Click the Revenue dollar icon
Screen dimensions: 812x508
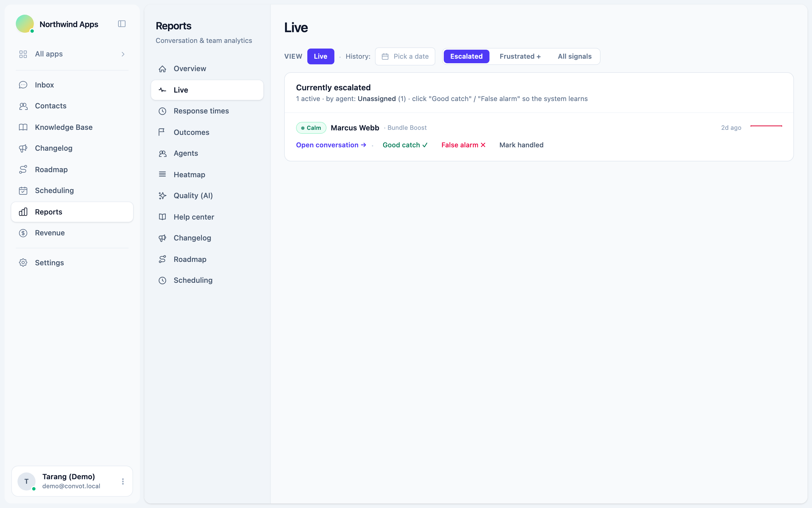(x=23, y=233)
